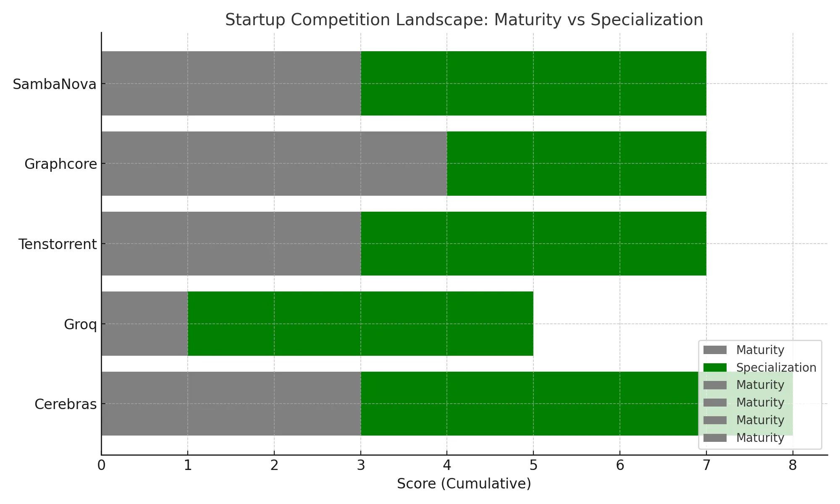Click Cerebras's gray Maturity bar segment
This screenshot has width=840, height=504.
[231, 404]
